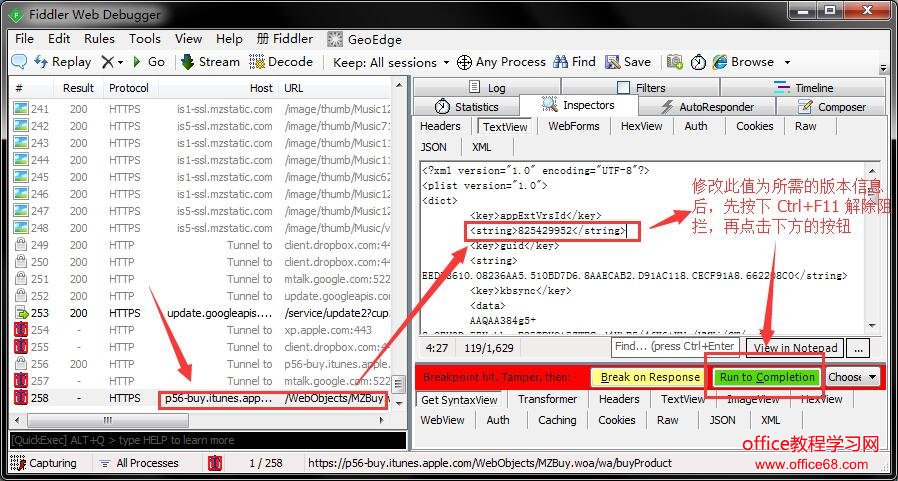The width and height of the screenshot is (898, 481).
Task: Sort by Result column header
Action: click(78, 88)
